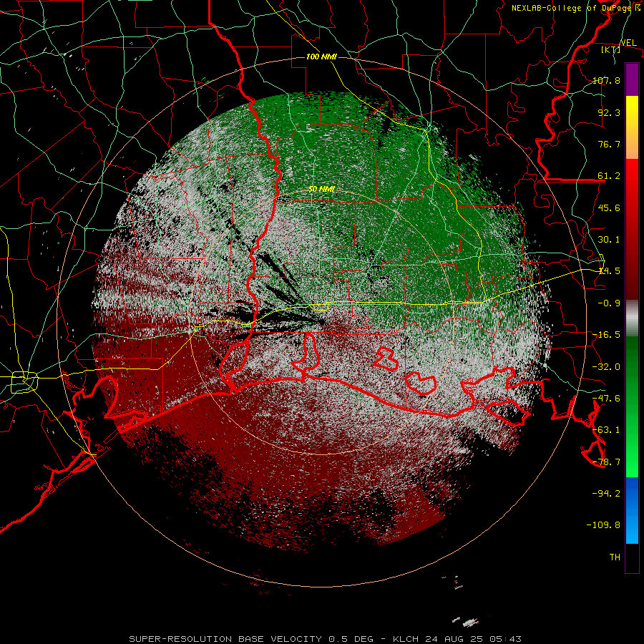
Task: Select the 30.1 legend value
Action: (609, 240)
